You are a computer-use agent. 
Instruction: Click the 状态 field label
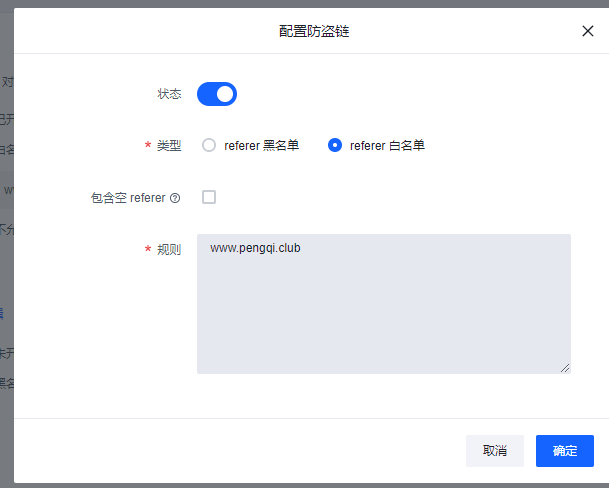click(x=169, y=94)
